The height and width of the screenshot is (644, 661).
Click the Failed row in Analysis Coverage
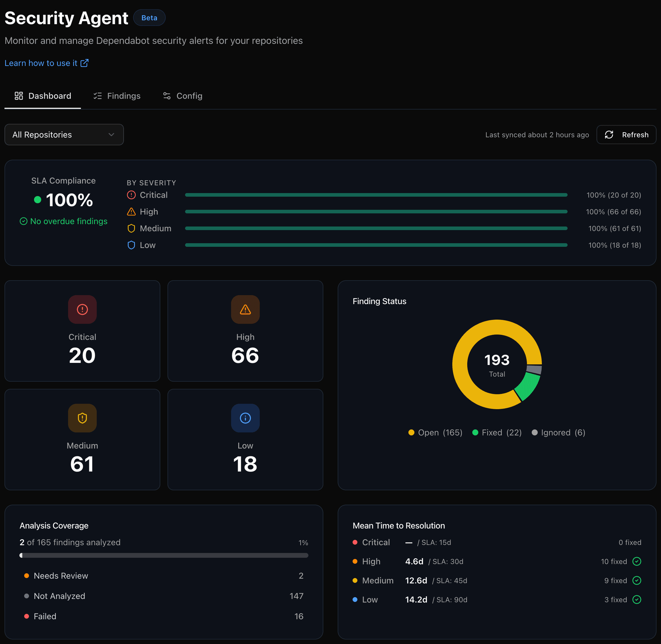point(164,616)
